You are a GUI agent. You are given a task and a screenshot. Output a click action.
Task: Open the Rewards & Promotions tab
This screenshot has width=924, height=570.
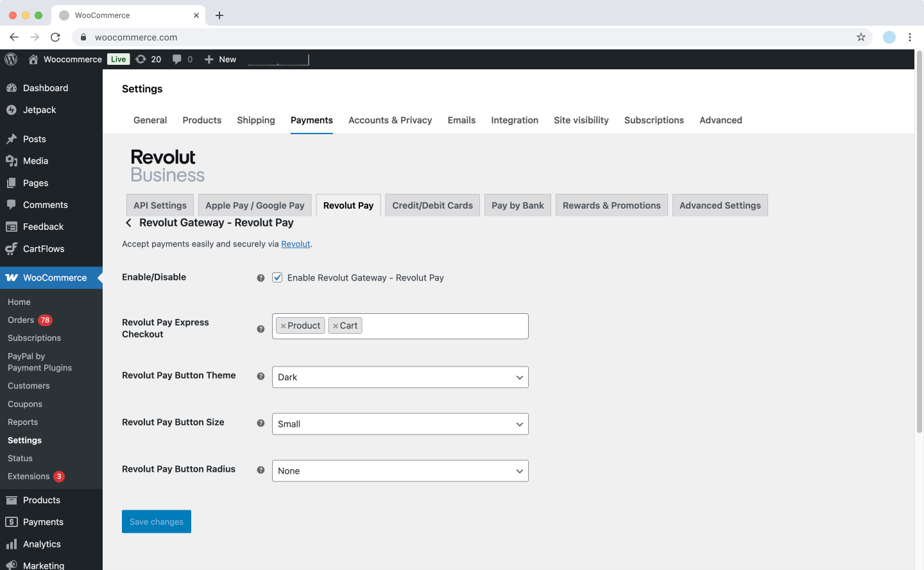612,205
